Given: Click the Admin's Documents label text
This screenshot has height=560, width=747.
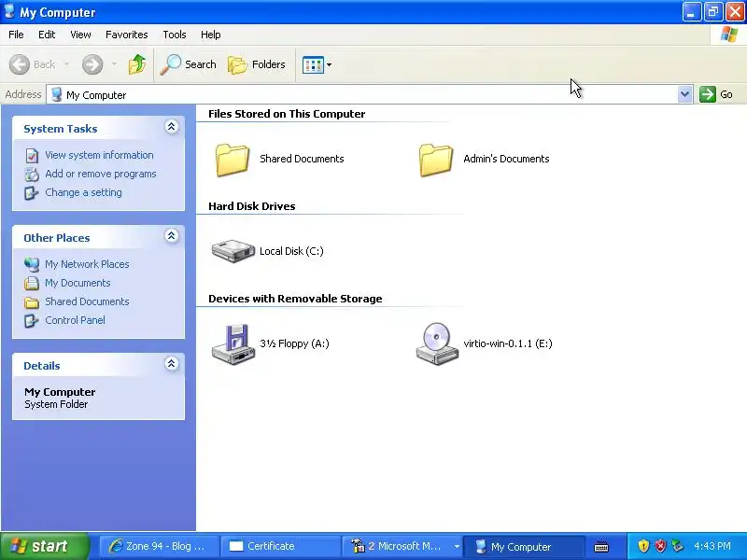Looking at the screenshot, I should [x=506, y=159].
